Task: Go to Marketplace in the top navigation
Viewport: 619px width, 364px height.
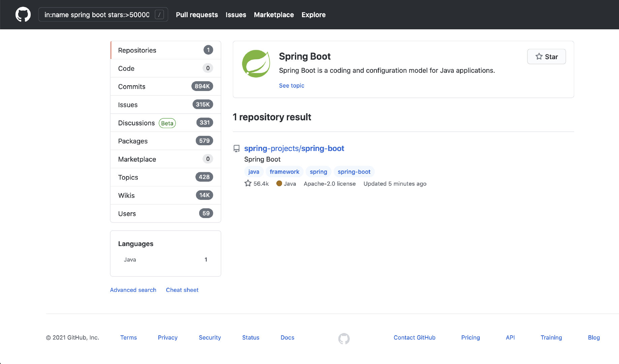Action: pos(274,15)
